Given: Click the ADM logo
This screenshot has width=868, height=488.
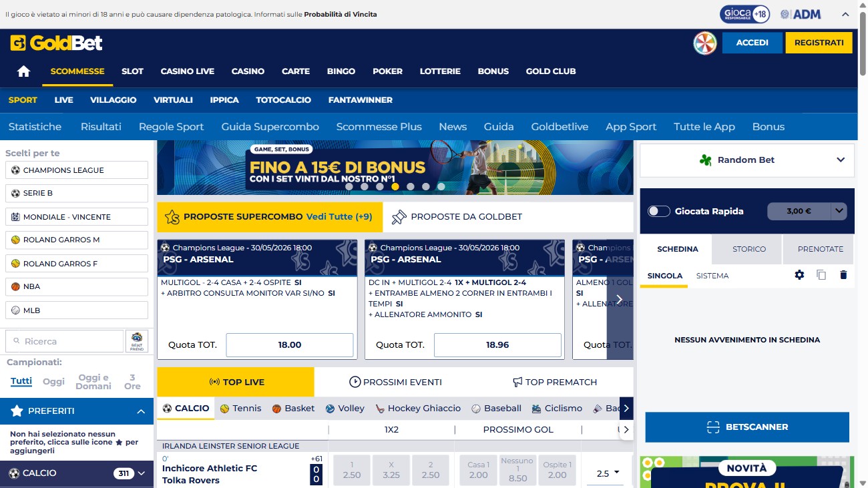Looking at the screenshot, I should tap(800, 14).
